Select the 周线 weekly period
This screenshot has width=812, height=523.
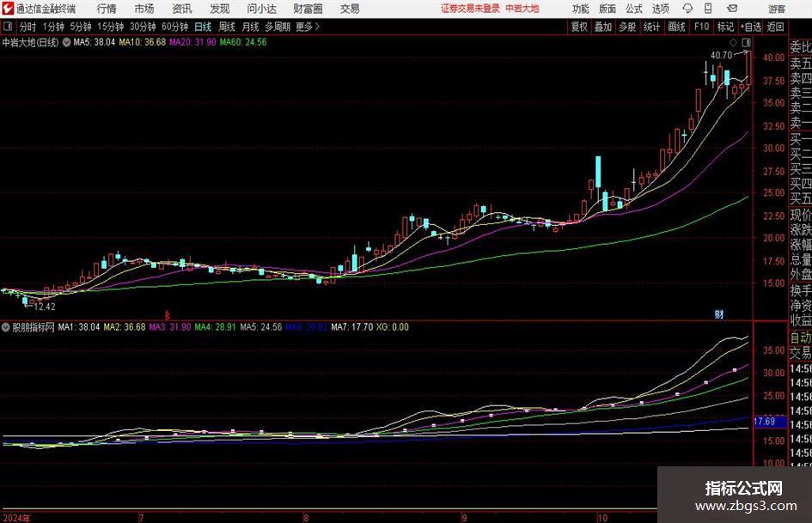pos(226,27)
